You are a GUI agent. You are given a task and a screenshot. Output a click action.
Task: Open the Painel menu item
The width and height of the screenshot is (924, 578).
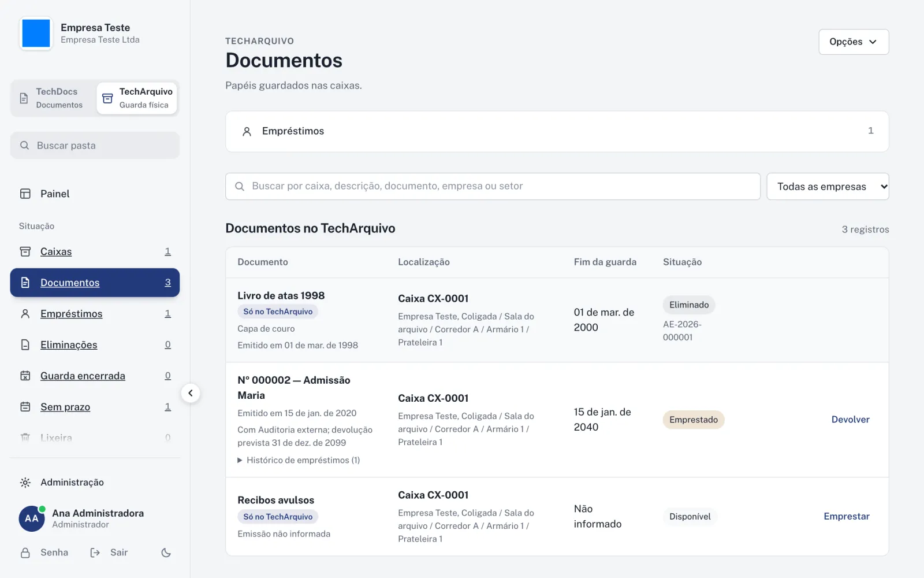tap(95, 194)
